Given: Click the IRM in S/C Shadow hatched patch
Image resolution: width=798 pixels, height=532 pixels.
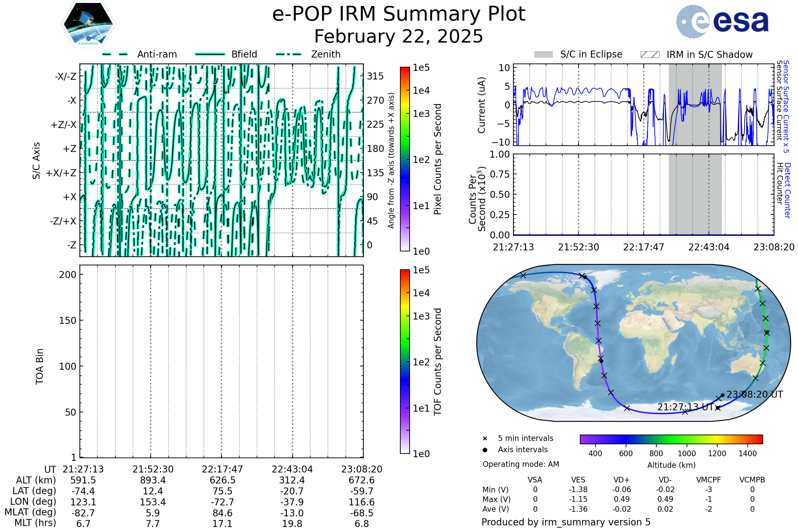Looking at the screenshot, I should pos(650,55).
